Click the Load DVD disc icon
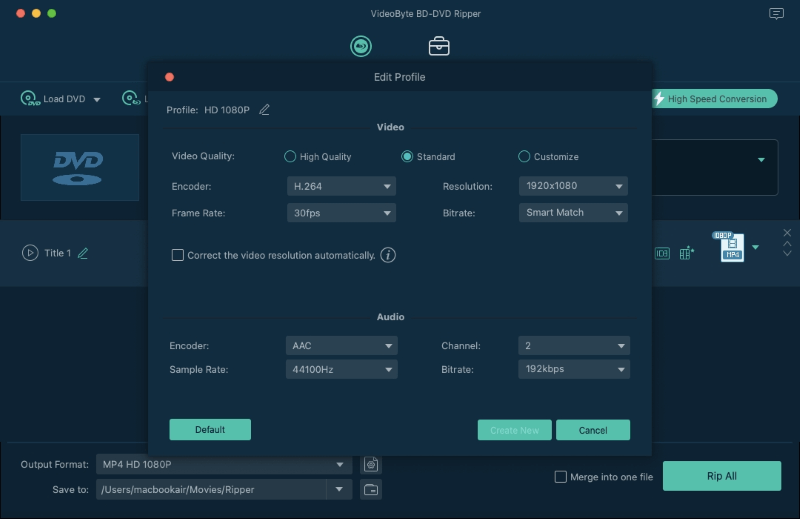The width and height of the screenshot is (800, 519). pyautogui.click(x=30, y=98)
